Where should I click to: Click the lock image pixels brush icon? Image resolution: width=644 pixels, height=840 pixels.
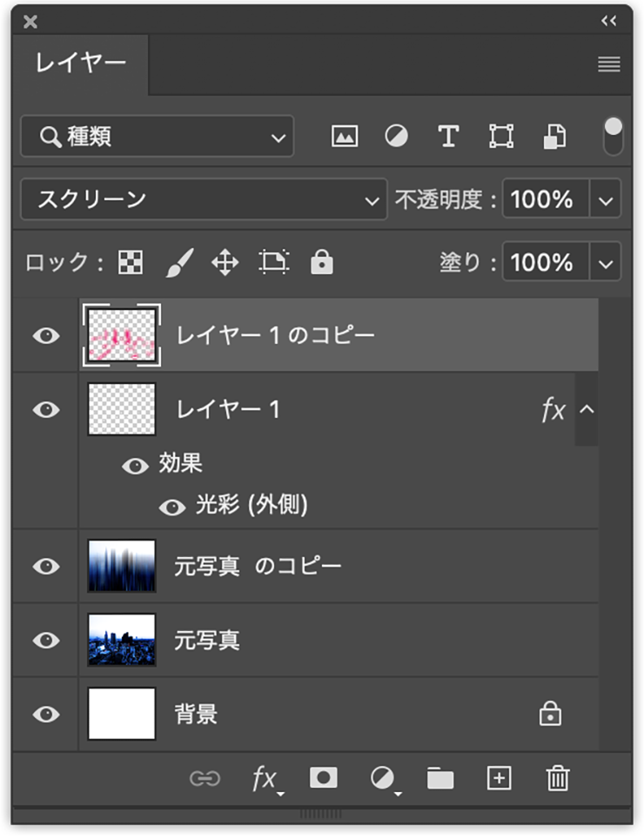coord(178,262)
